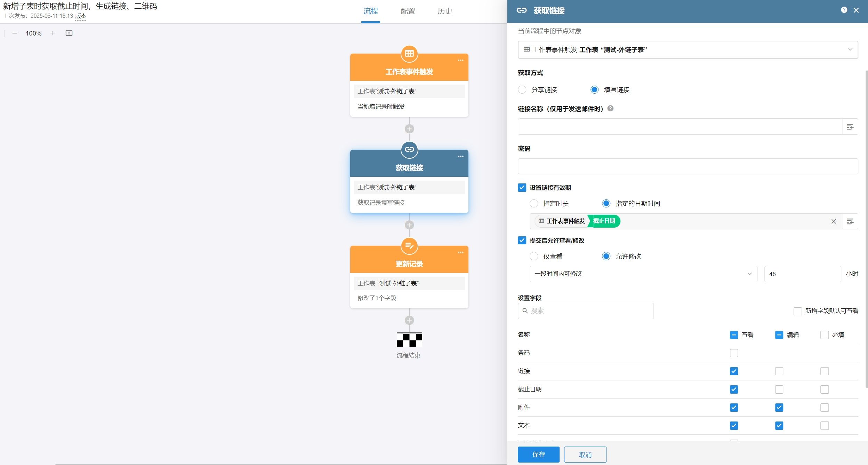Uncheck the 设置链接有效期 checkbox
This screenshot has height=465, width=868.
522,187
